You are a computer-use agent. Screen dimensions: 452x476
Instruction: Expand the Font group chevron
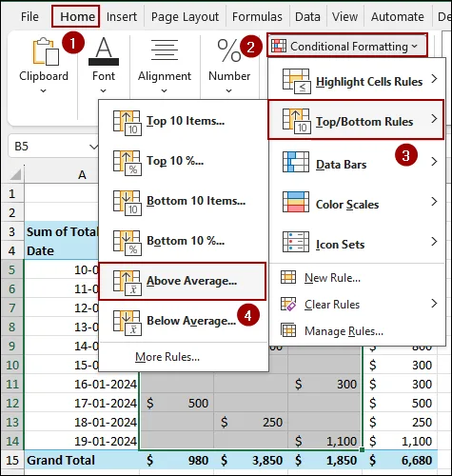[x=104, y=91]
